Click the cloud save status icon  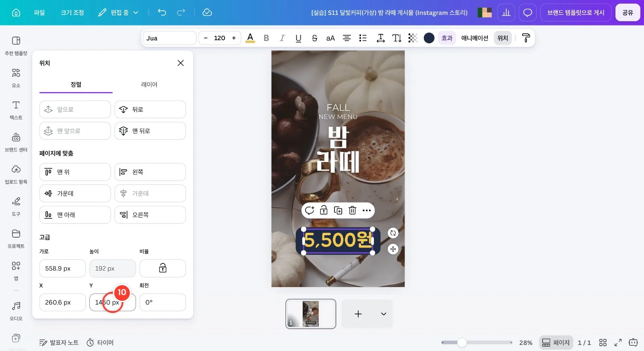pyautogui.click(x=207, y=12)
